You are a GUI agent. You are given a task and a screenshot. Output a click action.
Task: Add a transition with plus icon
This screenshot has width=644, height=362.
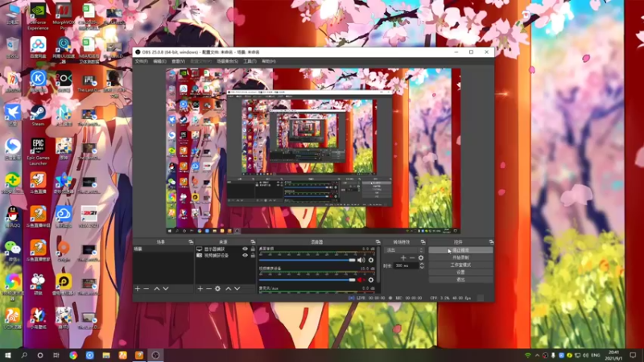tap(403, 257)
